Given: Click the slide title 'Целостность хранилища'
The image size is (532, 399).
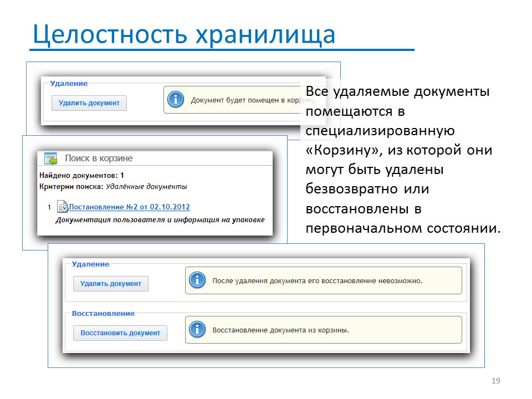Looking at the screenshot, I should pyautogui.click(x=184, y=34).
